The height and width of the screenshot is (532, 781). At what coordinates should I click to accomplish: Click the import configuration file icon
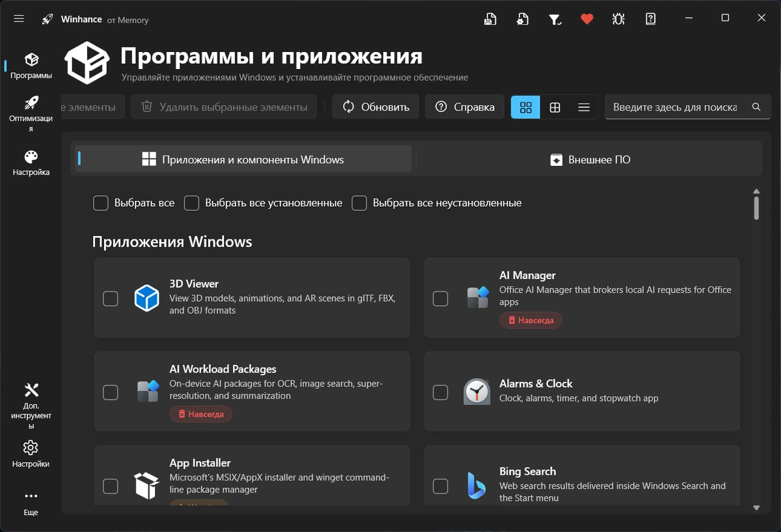click(x=523, y=19)
